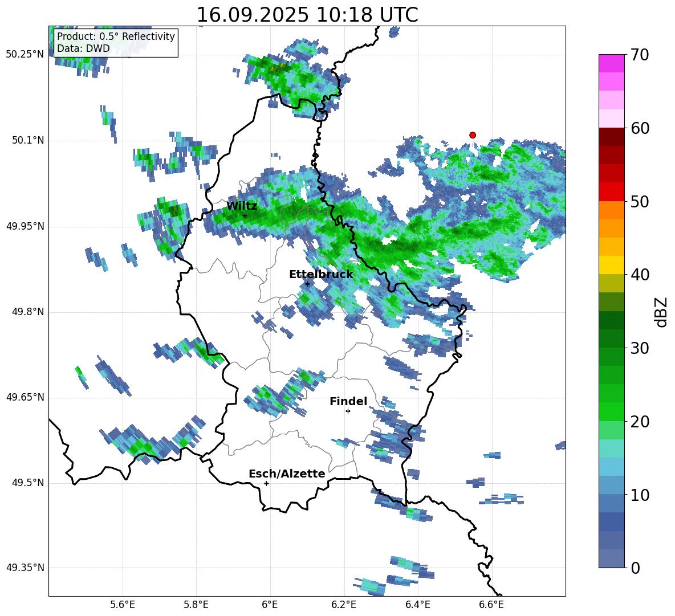
Task: Click the cross marker below Esch/Alzette
Action: coord(266,483)
